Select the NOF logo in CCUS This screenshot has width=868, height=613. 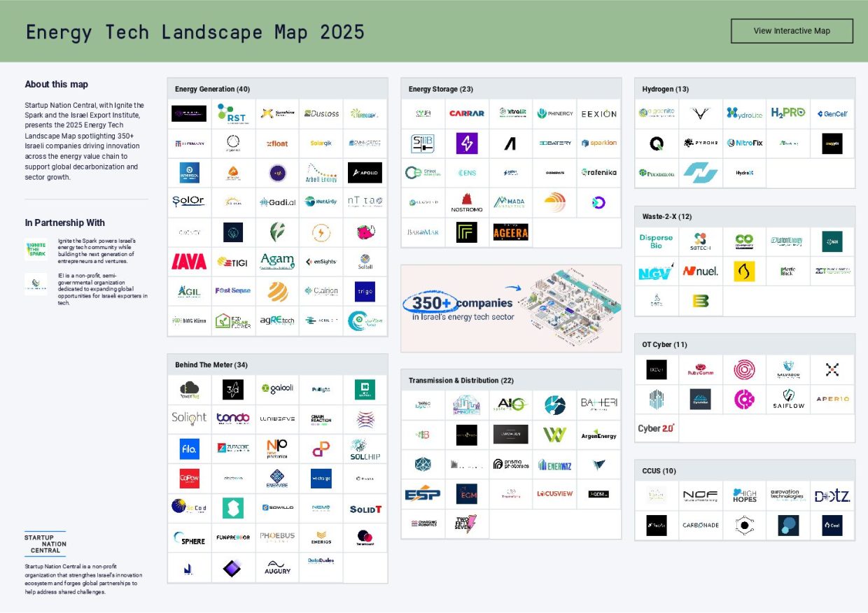click(x=700, y=495)
